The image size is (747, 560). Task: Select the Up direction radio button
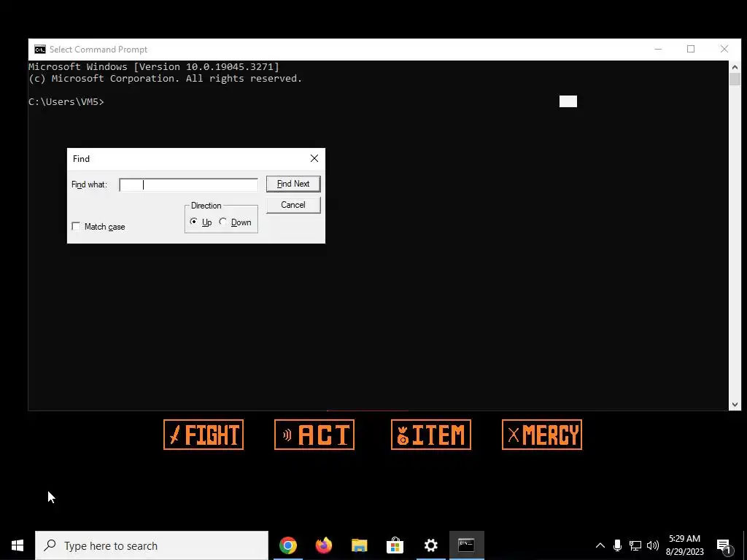tap(193, 222)
